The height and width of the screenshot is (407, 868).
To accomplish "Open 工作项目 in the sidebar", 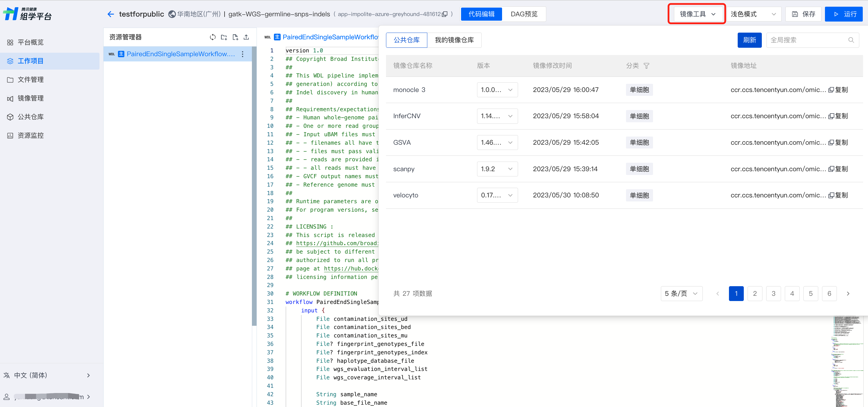I will pos(50,61).
